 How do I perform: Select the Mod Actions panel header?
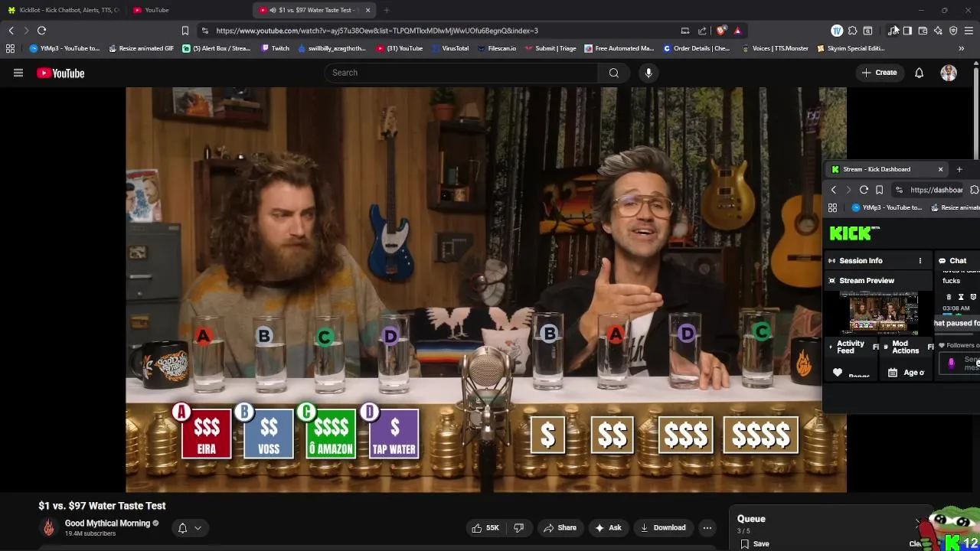pyautogui.click(x=905, y=347)
